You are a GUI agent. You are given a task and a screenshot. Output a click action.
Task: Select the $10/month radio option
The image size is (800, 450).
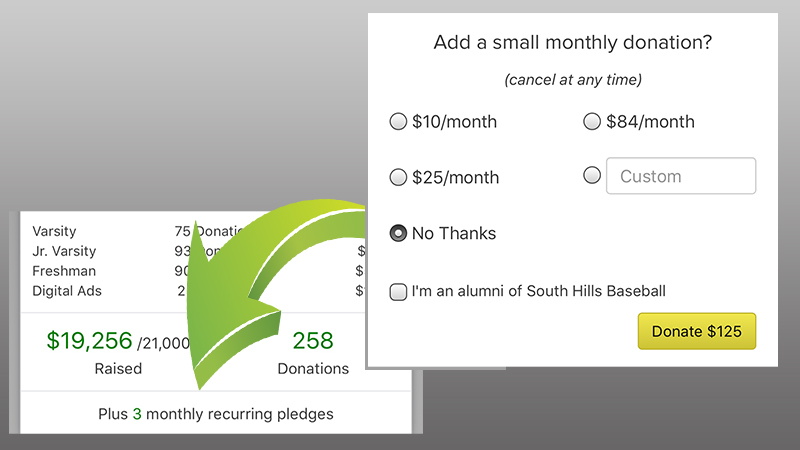(x=398, y=122)
